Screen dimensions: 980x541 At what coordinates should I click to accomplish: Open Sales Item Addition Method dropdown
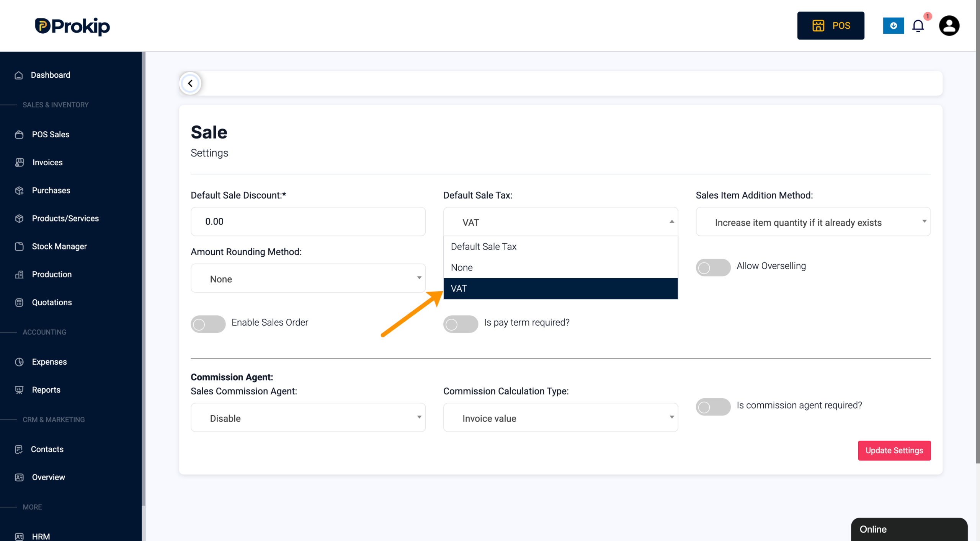[813, 222]
